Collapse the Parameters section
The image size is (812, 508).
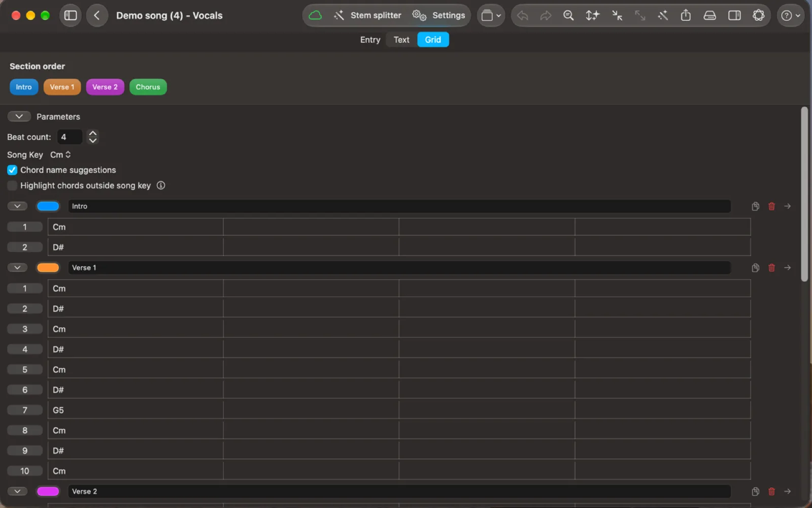pos(19,116)
